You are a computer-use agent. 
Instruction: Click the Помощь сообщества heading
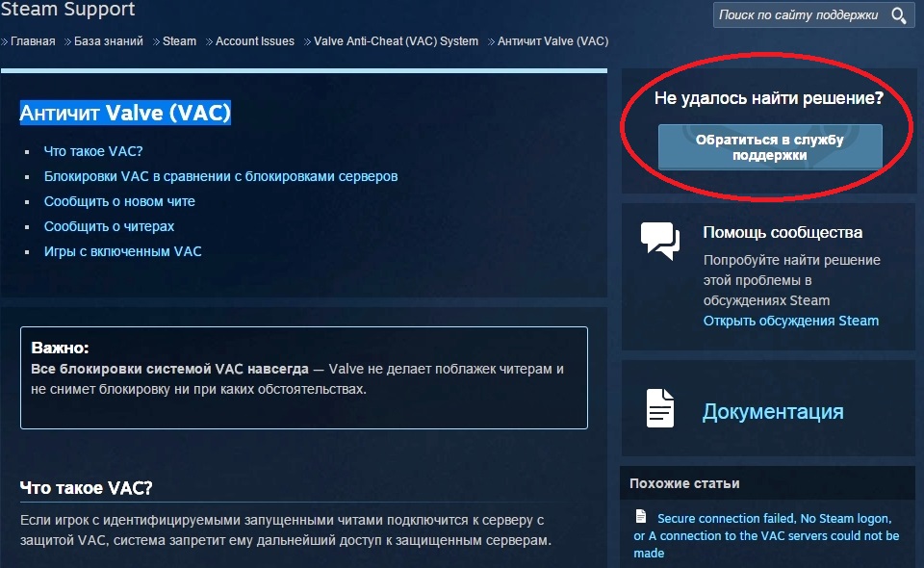coord(783,233)
